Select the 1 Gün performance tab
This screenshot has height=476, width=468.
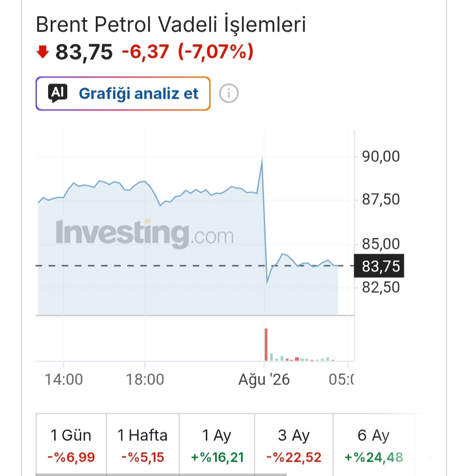(71, 445)
